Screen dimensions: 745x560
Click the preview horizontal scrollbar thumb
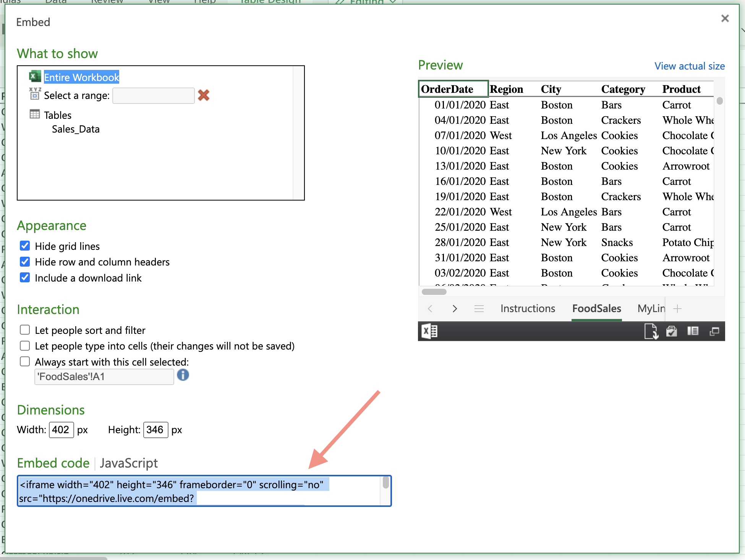434,292
